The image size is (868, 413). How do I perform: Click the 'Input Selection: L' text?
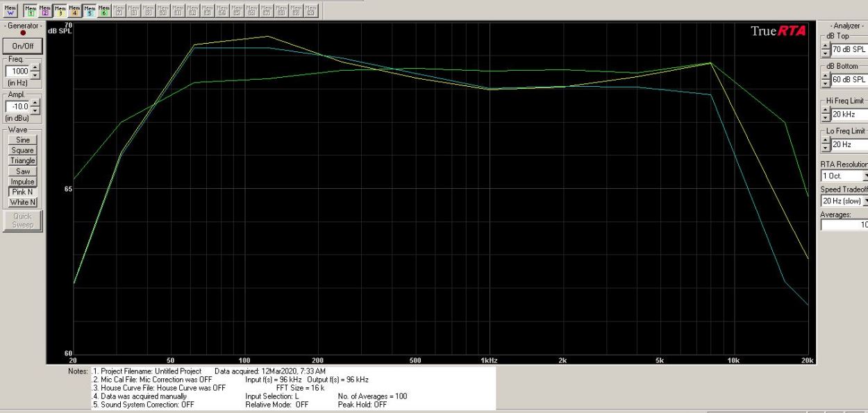(272, 396)
